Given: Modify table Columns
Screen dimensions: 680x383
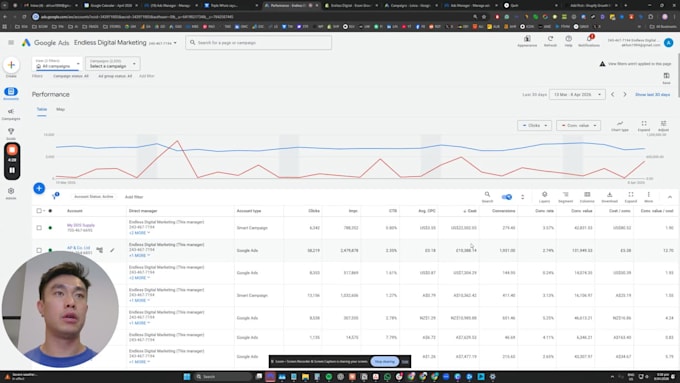Looking at the screenshot, I should point(587,197).
